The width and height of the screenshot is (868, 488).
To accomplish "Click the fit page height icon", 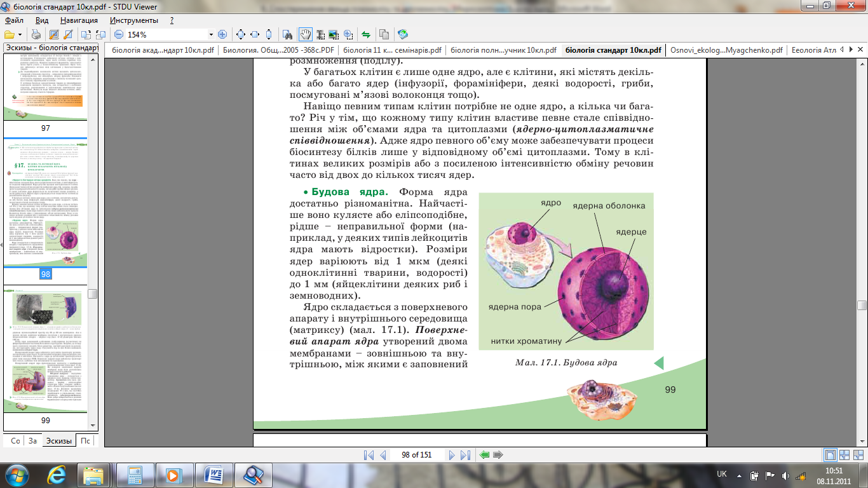I will pyautogui.click(x=269, y=34).
